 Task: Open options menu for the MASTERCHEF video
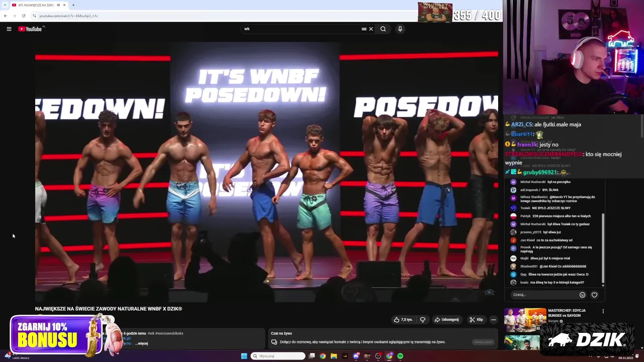(603, 311)
